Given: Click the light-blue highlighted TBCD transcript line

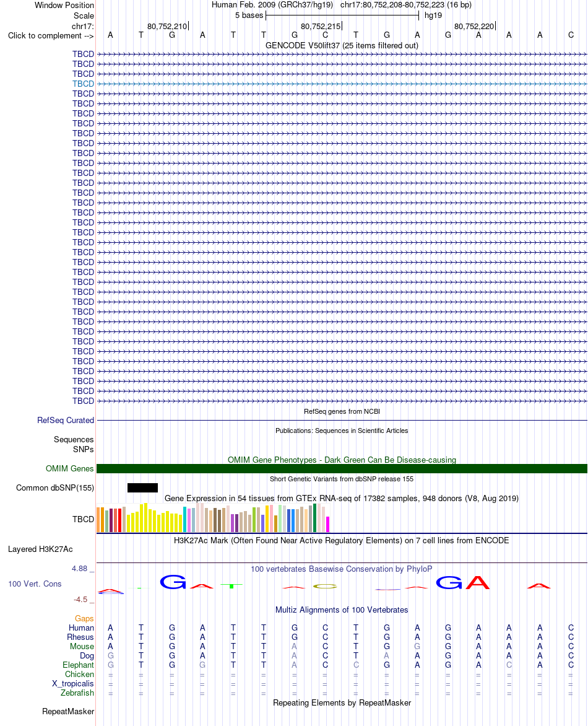Looking at the screenshot, I should point(342,84).
